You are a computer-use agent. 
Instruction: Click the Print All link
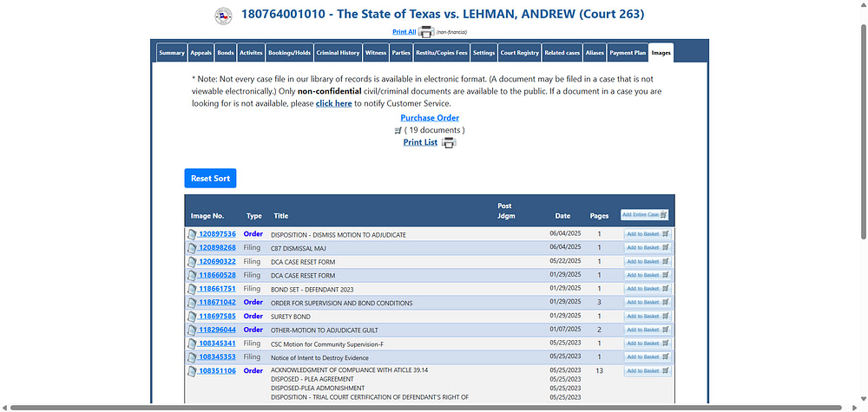[x=404, y=32]
